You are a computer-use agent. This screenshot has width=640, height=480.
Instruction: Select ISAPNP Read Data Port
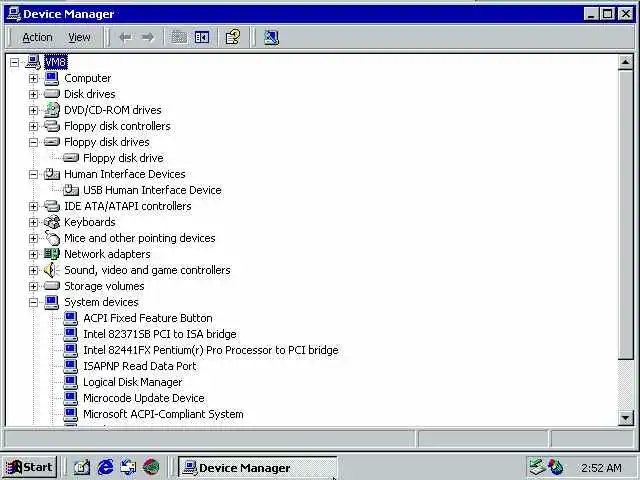tap(140, 366)
